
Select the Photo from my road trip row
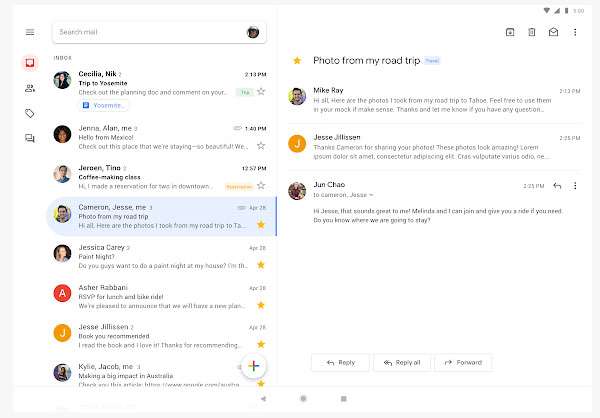pyautogui.click(x=161, y=217)
